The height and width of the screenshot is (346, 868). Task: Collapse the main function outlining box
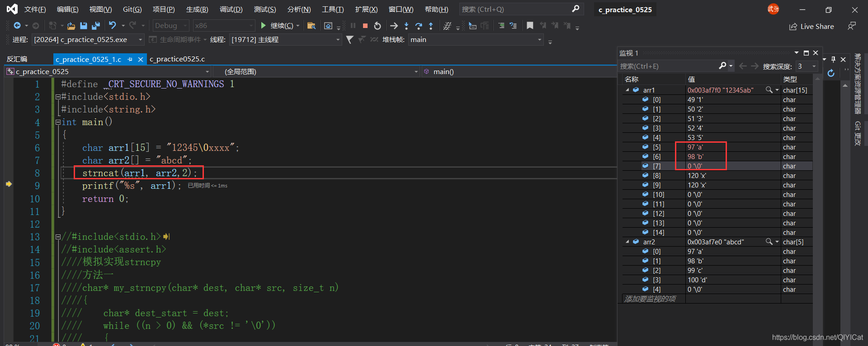point(58,122)
